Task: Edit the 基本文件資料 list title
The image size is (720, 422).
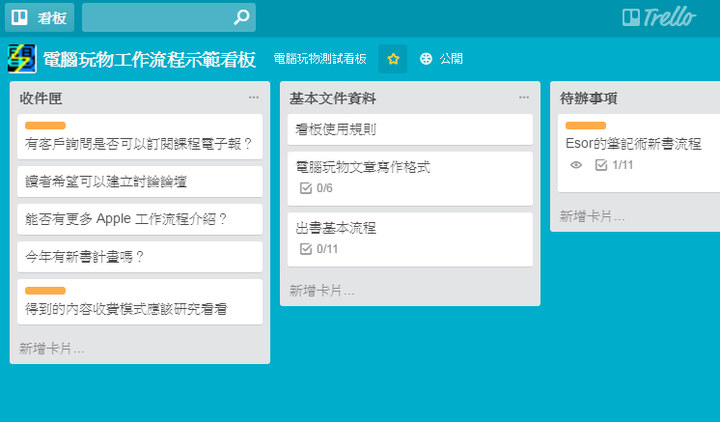Action: pos(332,98)
